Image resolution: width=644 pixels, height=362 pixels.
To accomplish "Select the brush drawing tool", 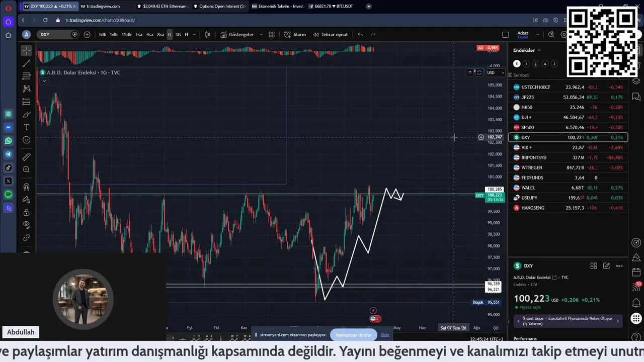I will click(x=27, y=115).
